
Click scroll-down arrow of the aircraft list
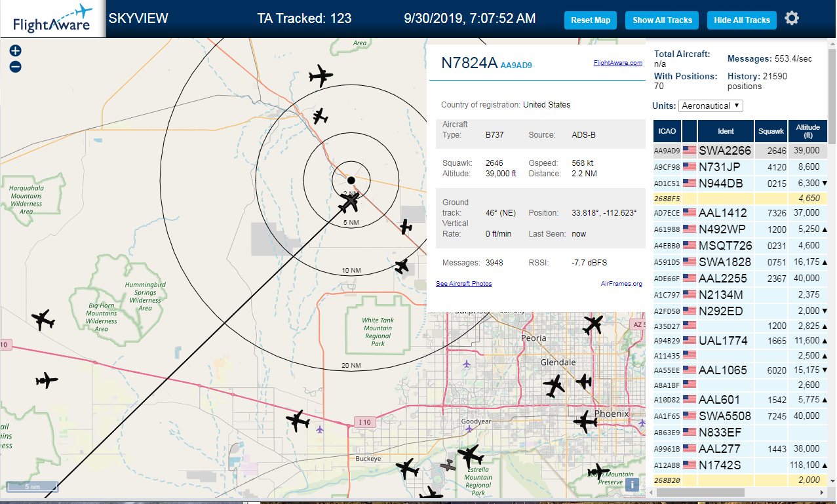[832, 480]
